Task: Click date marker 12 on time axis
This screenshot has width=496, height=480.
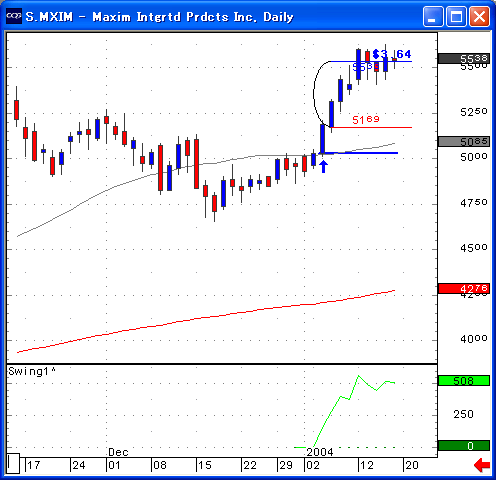Action: click(x=367, y=465)
